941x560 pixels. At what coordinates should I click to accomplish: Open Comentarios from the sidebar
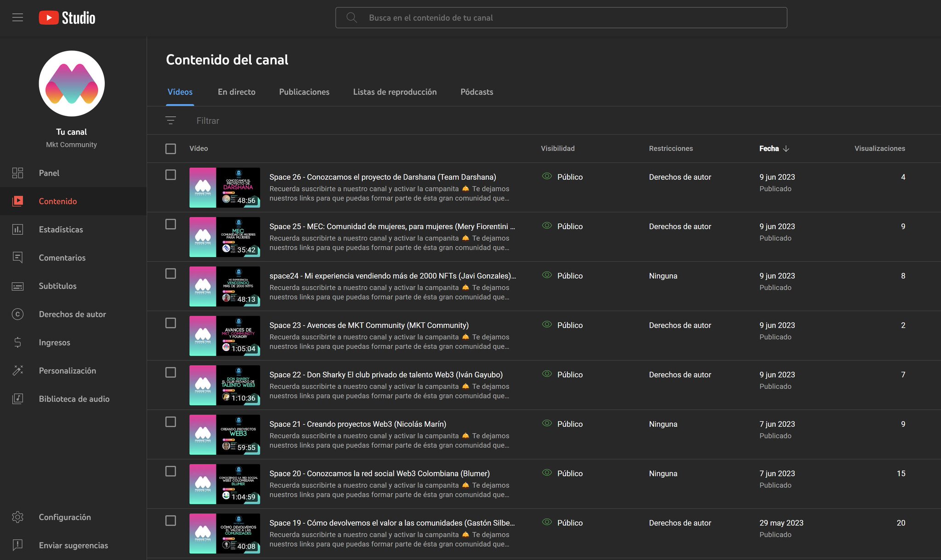(62, 258)
